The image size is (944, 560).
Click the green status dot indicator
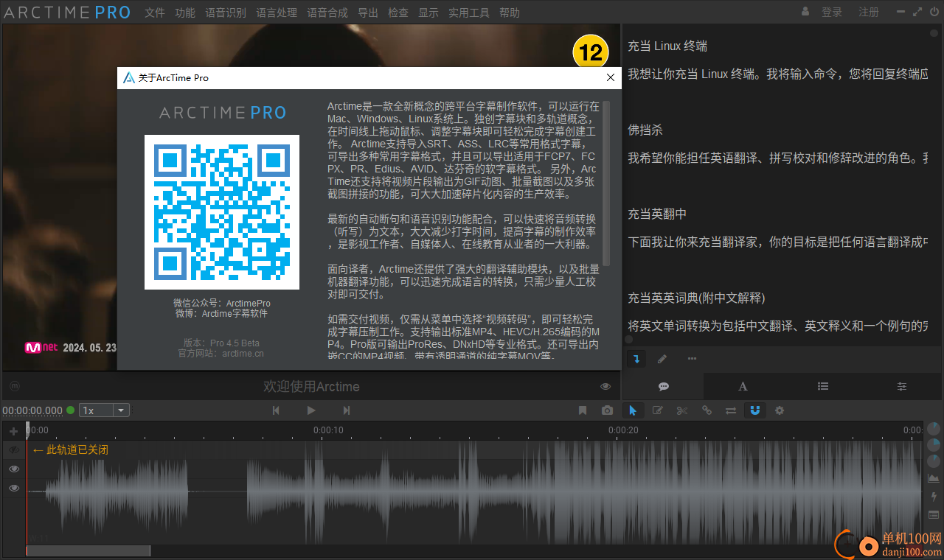pos(71,410)
